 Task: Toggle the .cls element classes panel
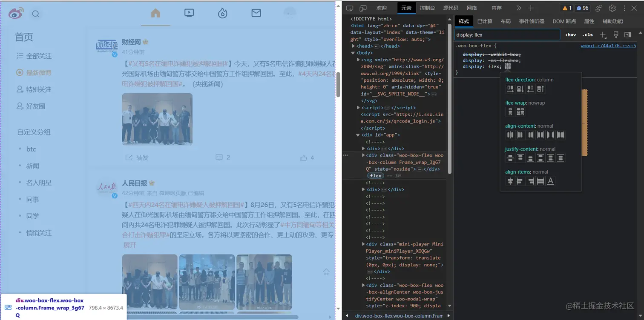point(588,34)
